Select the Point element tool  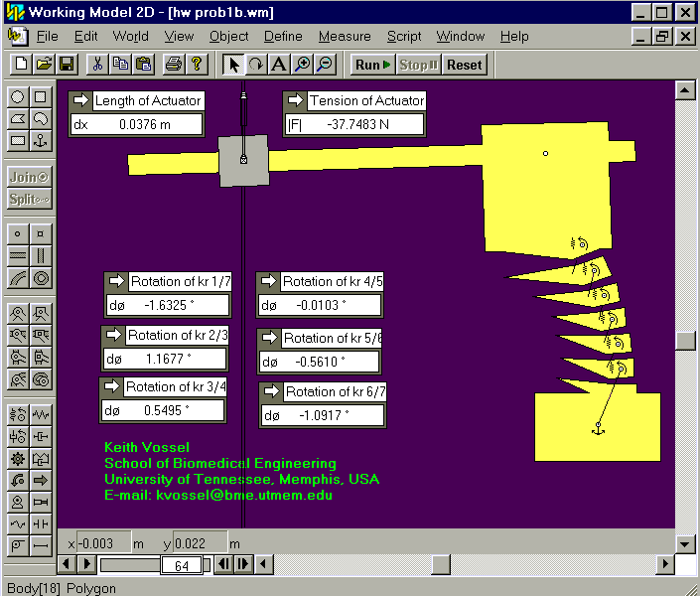(x=18, y=233)
